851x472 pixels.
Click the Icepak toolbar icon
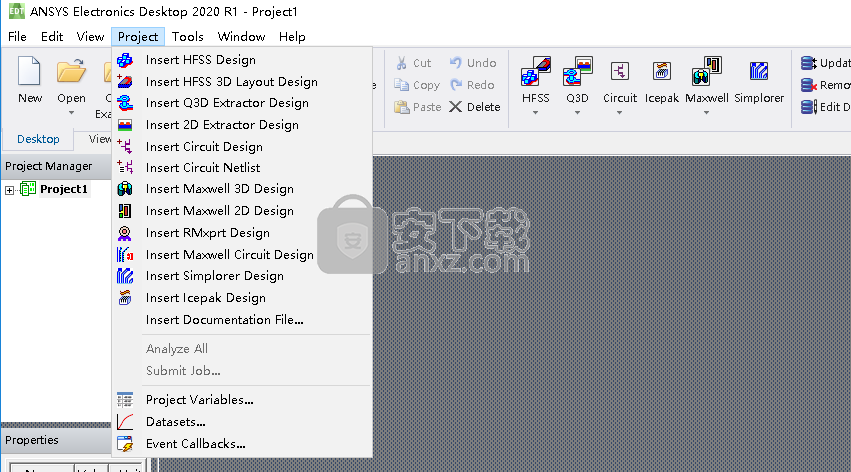click(x=662, y=71)
